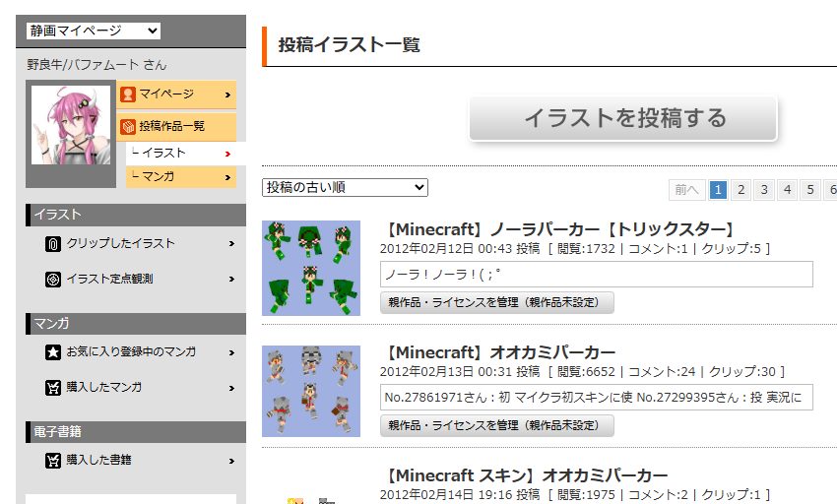
Task: Click the 投稿イラスト一覧 page heading
Action: coord(350,45)
